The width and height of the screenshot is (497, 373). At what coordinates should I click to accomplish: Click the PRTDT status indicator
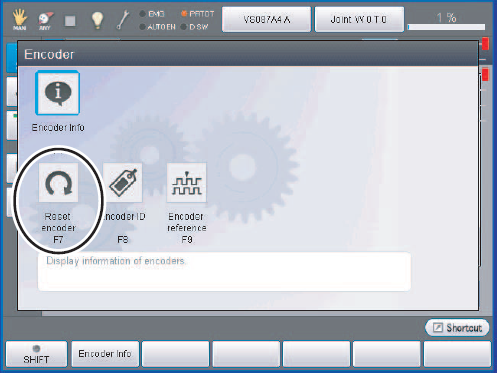pyautogui.click(x=198, y=14)
